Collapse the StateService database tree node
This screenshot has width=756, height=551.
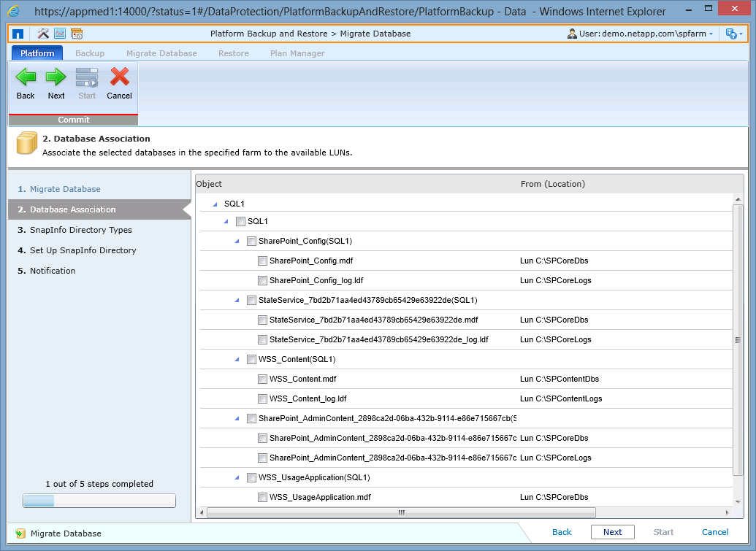coord(237,300)
